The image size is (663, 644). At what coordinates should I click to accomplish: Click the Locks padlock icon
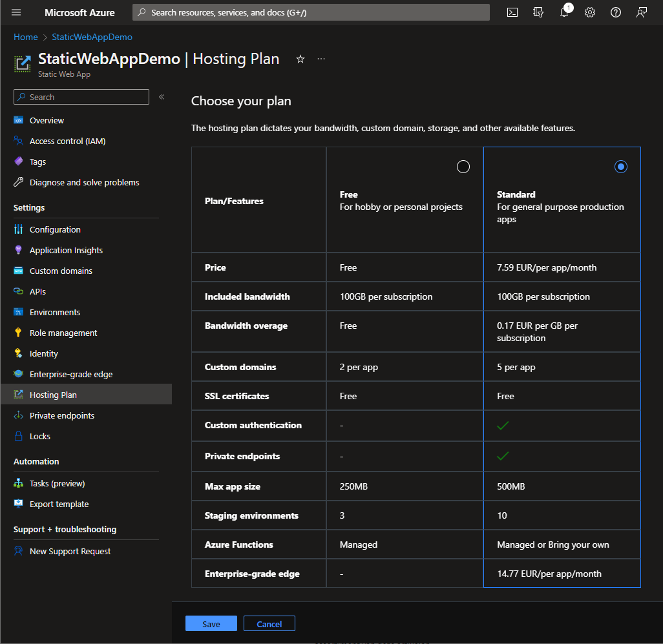click(x=18, y=436)
